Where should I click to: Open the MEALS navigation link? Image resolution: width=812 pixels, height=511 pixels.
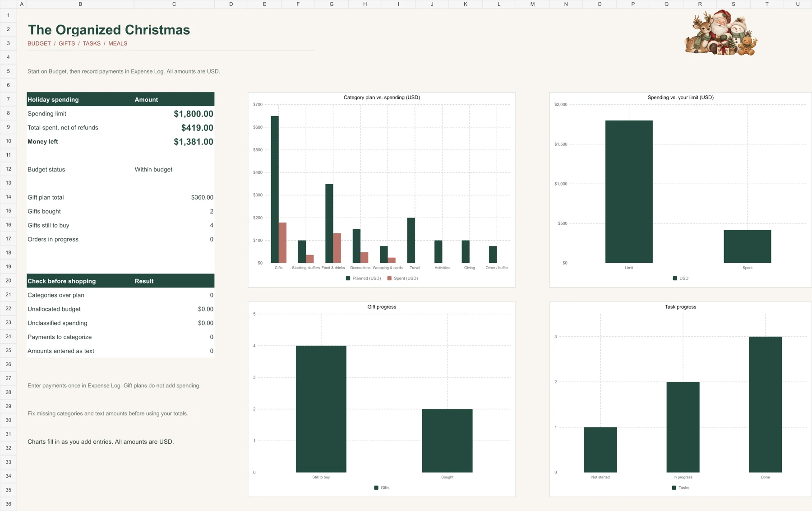coord(118,44)
